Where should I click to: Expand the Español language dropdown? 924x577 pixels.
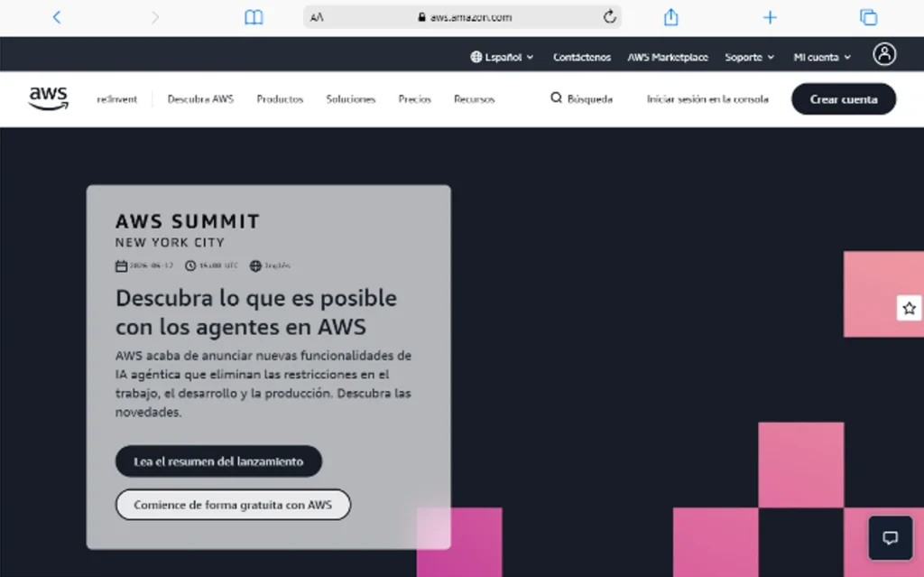[x=503, y=57]
